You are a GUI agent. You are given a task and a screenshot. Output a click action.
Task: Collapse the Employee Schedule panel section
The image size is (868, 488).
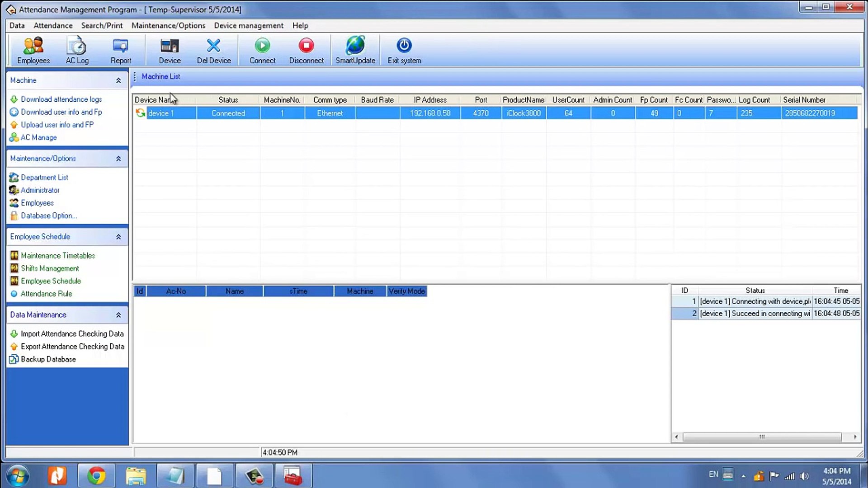click(118, 237)
